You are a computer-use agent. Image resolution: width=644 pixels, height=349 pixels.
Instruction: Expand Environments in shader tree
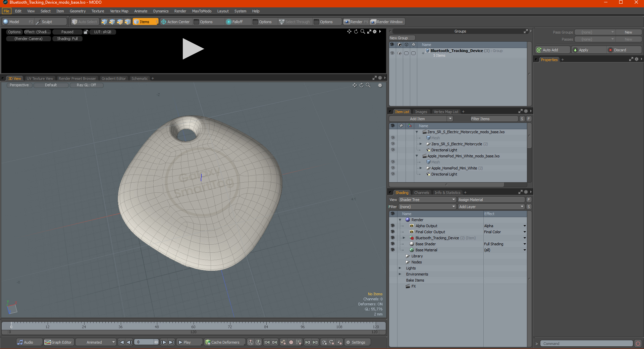pos(400,274)
